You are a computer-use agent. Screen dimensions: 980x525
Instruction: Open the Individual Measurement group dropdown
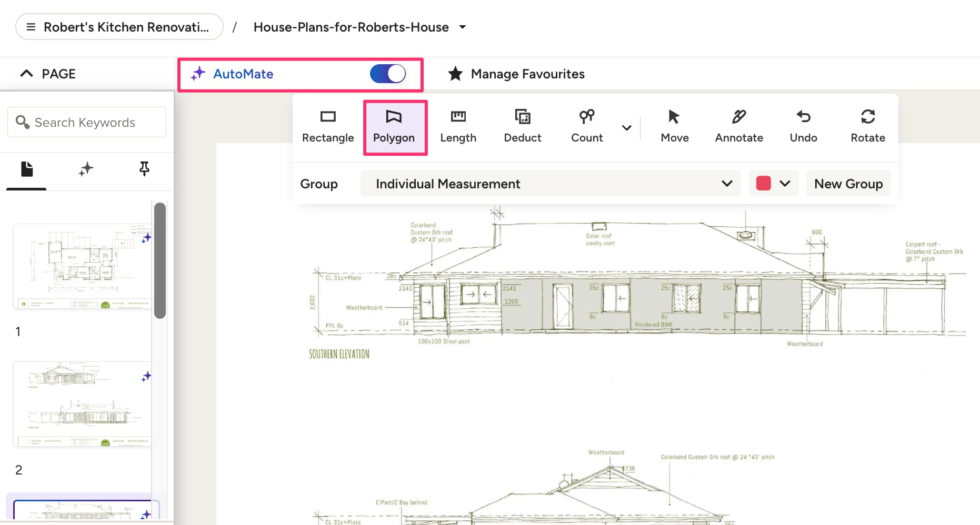tap(551, 184)
